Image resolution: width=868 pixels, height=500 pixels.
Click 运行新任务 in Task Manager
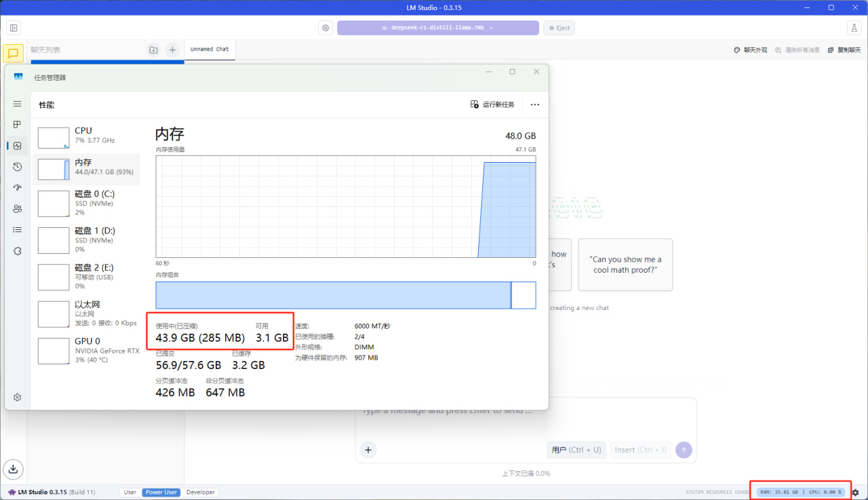(492, 104)
